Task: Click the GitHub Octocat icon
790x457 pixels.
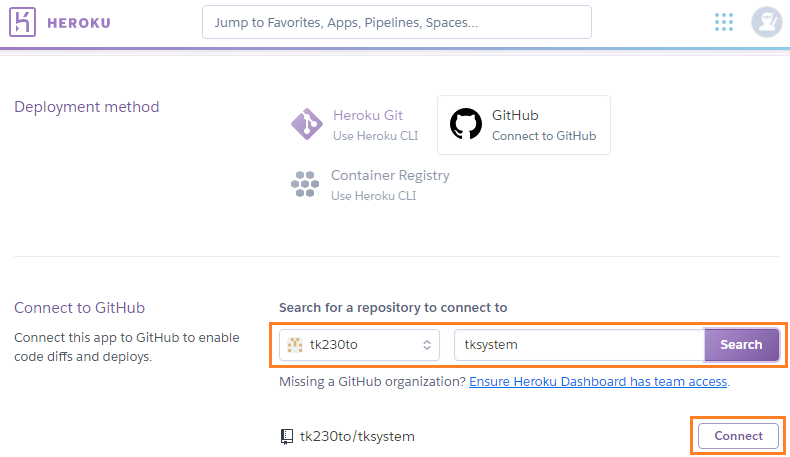Action: tap(466, 123)
